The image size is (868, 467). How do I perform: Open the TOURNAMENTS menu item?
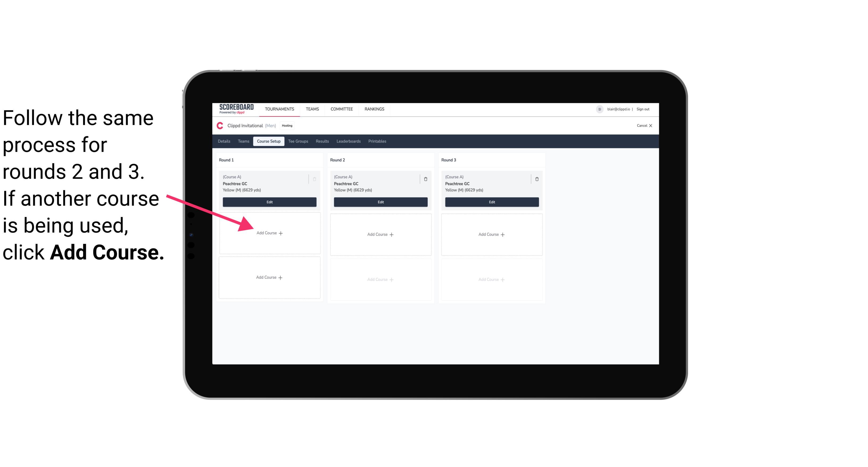coord(280,109)
